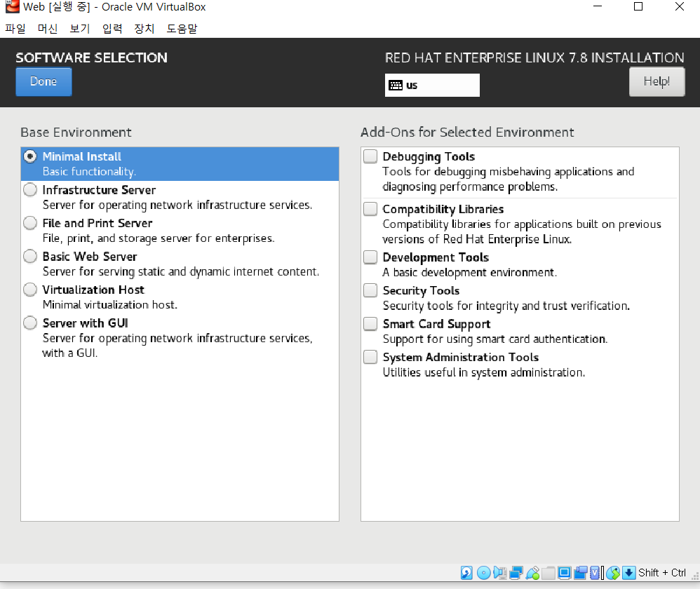Click 'Support for using smart card authentication.' text
This screenshot has height=589, width=700.
pos(495,339)
